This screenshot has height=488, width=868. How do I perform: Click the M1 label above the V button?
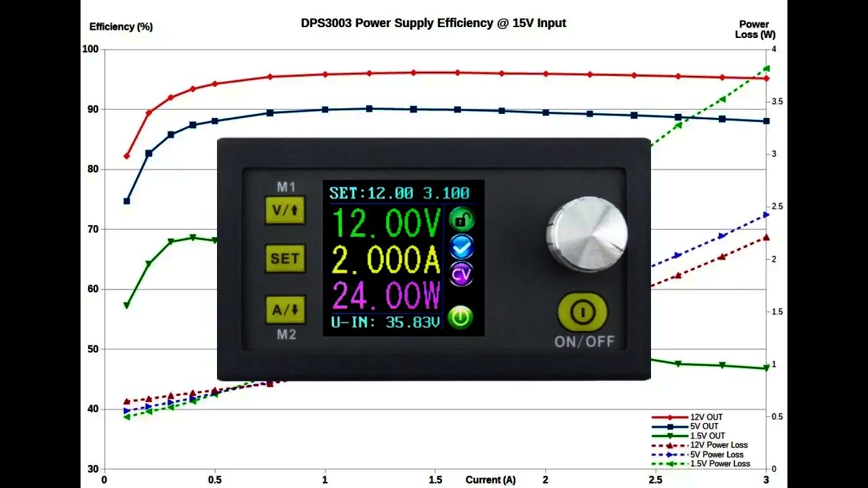point(286,187)
